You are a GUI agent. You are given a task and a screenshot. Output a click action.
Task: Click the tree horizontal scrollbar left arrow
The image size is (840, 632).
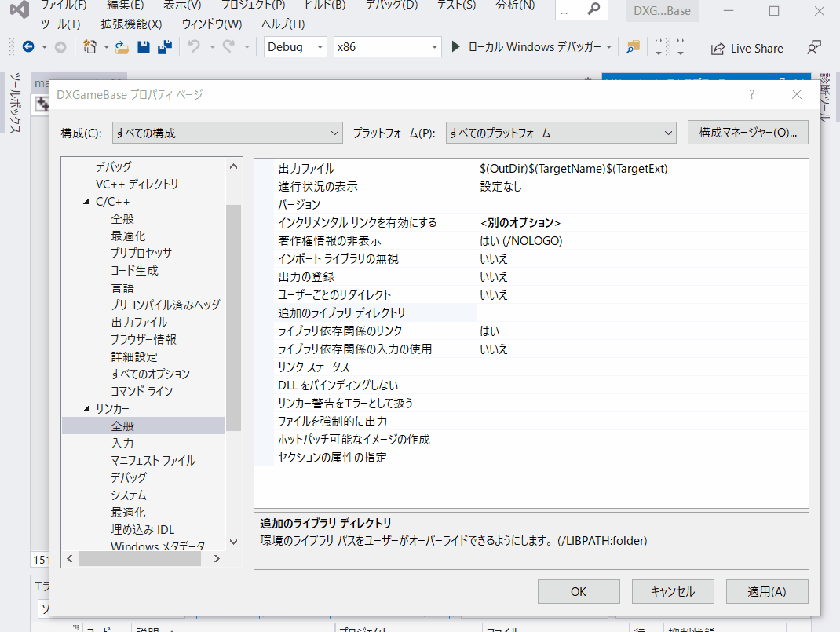(x=70, y=559)
